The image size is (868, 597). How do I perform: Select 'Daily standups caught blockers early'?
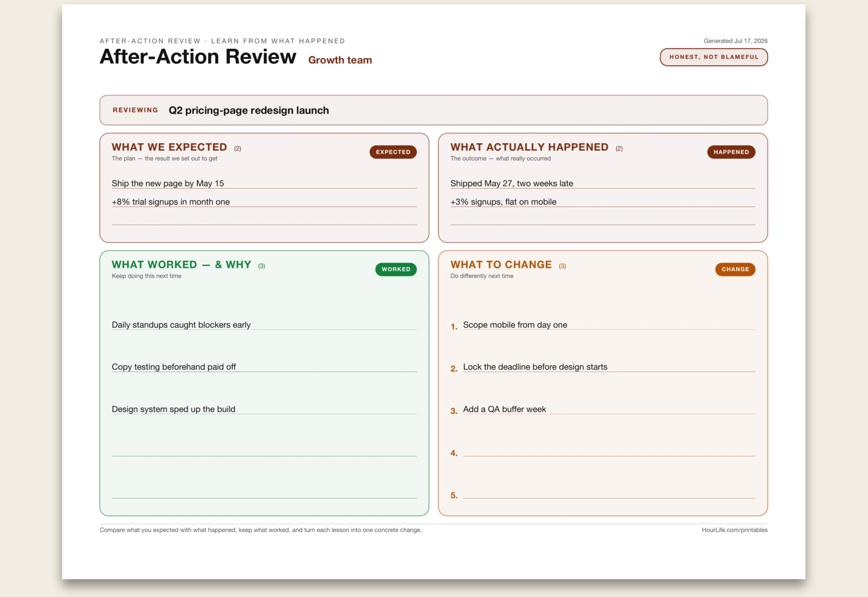coord(181,325)
